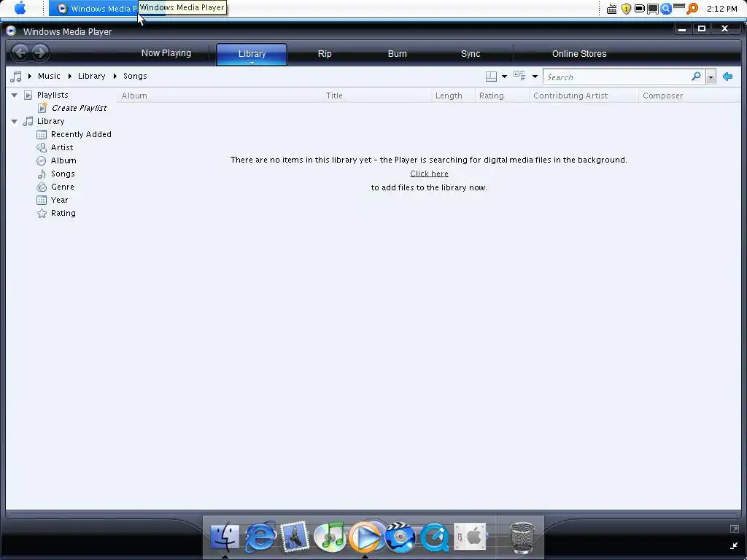This screenshot has height=560, width=747.
Task: Switch to the Rip tab
Action: 325,54
